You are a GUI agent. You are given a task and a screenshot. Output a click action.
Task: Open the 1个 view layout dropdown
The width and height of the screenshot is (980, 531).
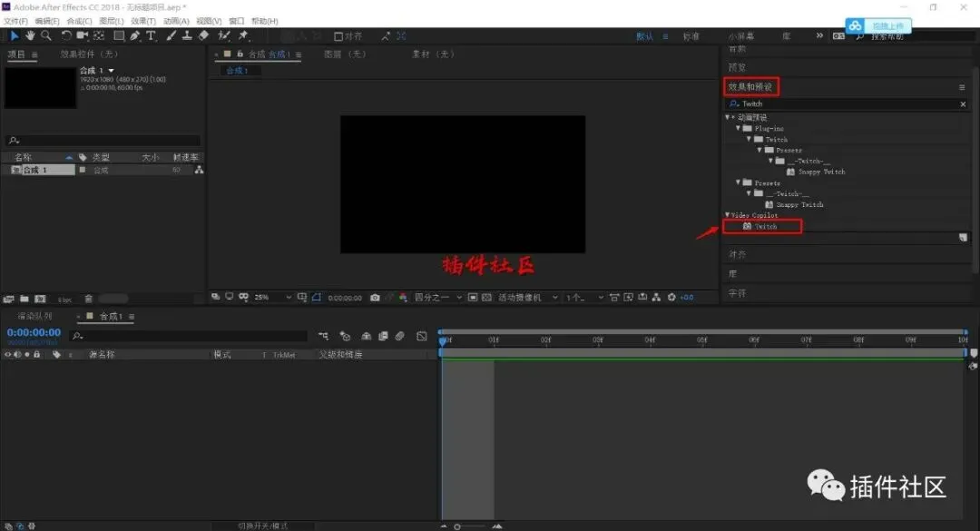click(584, 298)
